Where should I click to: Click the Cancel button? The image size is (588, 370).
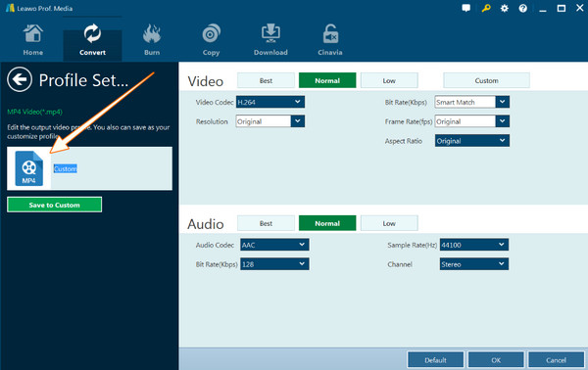556,360
